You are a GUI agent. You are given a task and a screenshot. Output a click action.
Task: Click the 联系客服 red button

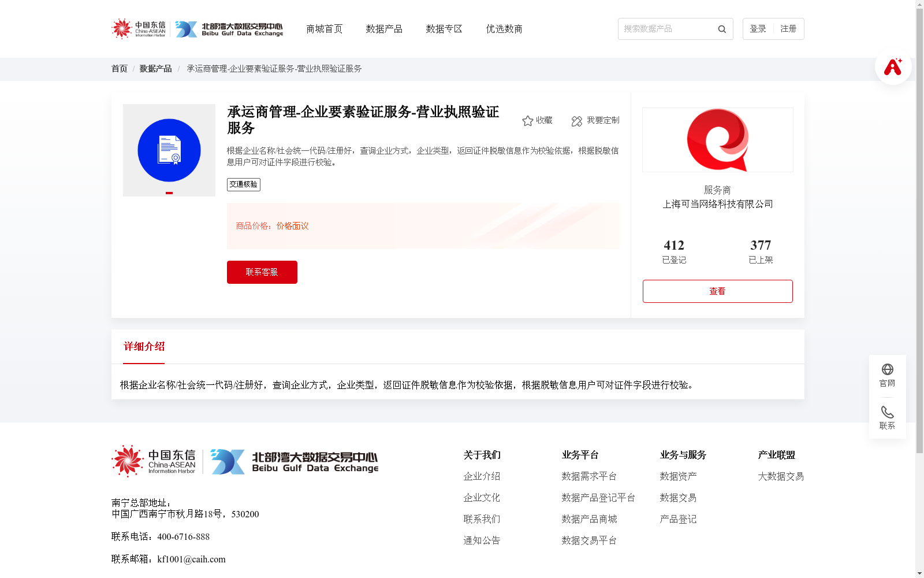click(262, 272)
